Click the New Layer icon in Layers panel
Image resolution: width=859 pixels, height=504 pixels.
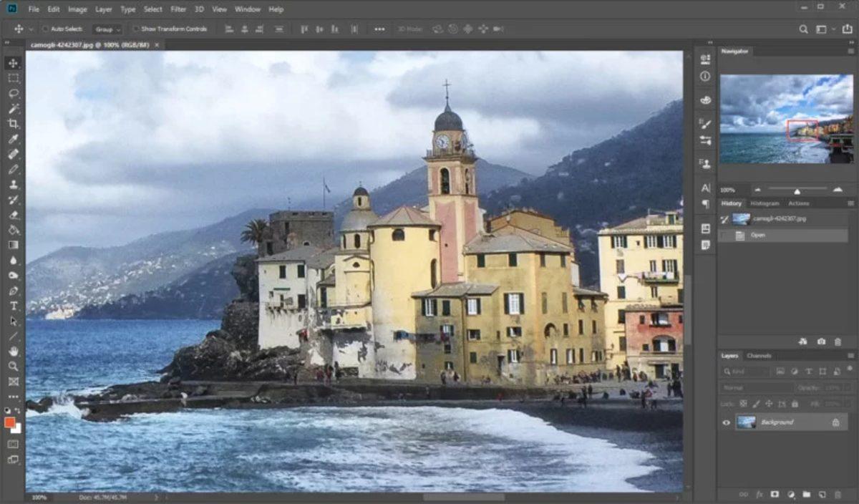coord(822,495)
